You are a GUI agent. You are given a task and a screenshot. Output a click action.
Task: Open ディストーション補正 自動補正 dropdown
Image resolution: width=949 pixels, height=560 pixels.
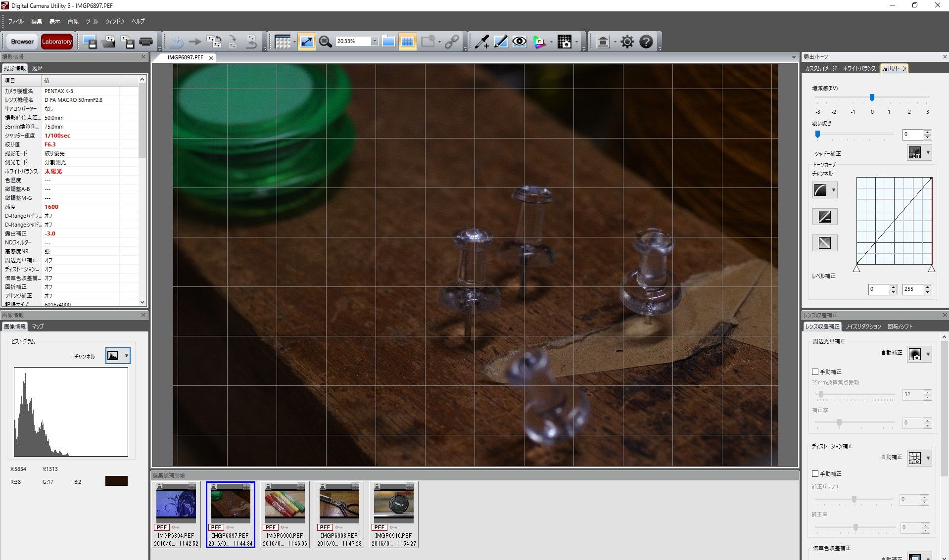pos(920,458)
